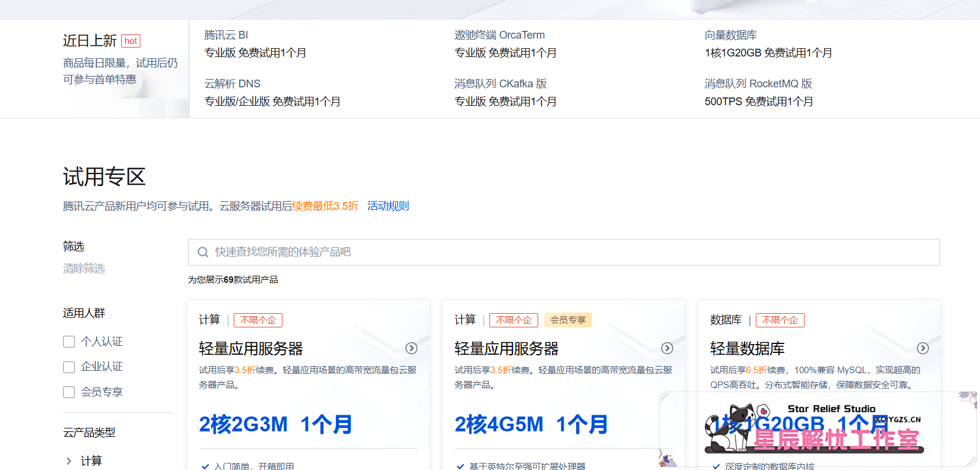980x470 pixels.
Task: Click the 会员专享 badge on second card
Action: point(567,320)
